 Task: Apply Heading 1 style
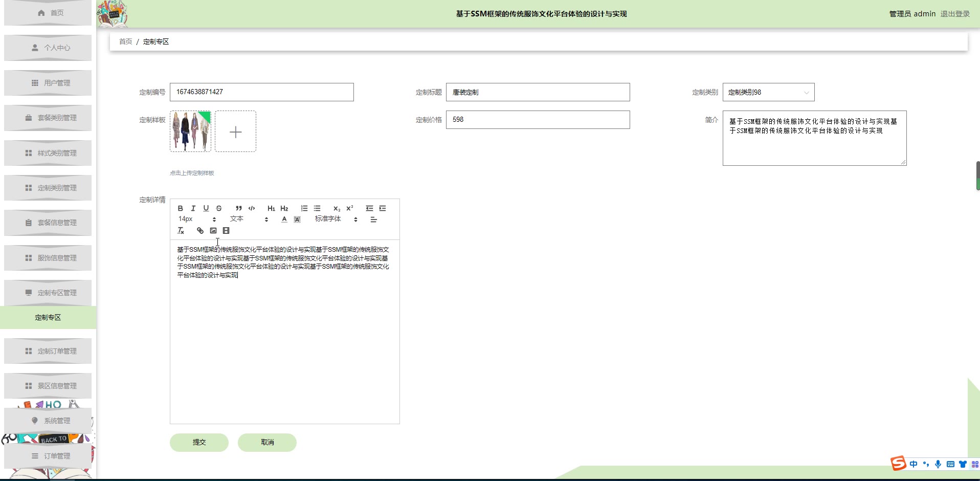(x=271, y=208)
